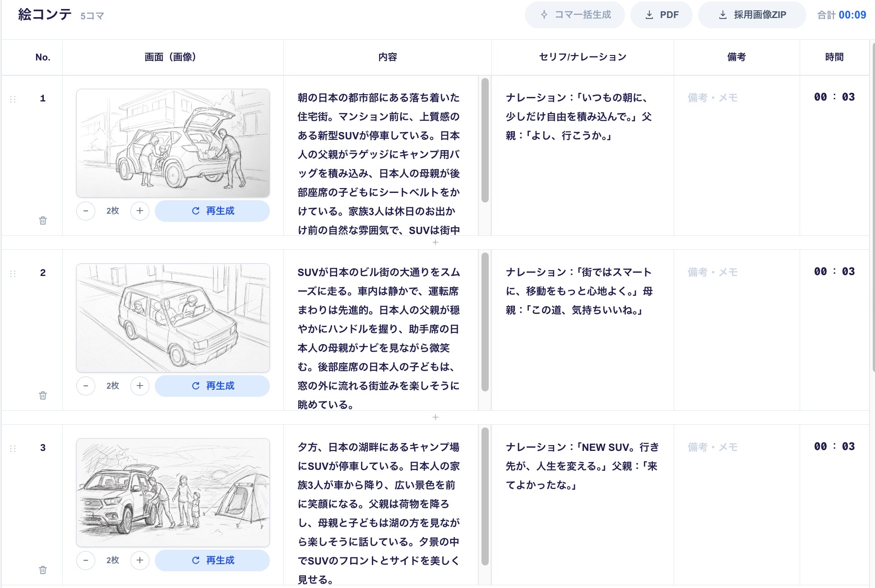Click the download icon in 採用画像ZIP
The width and height of the screenshot is (875, 588).
tap(723, 15)
